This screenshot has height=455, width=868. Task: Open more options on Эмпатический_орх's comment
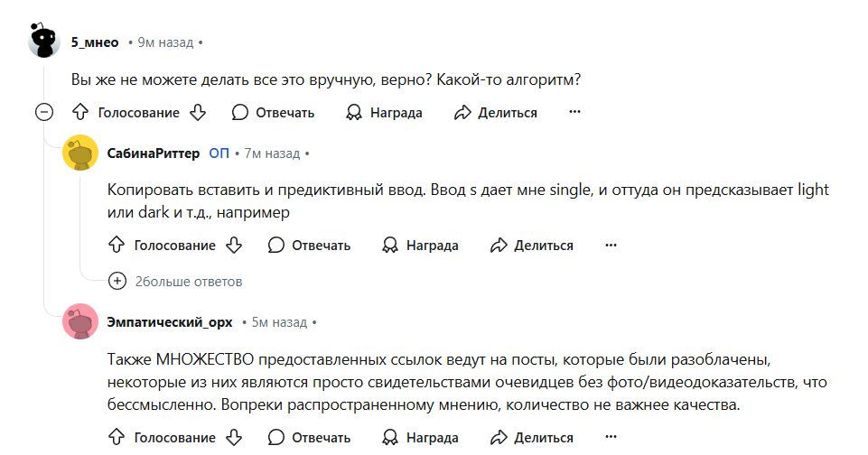(x=611, y=437)
